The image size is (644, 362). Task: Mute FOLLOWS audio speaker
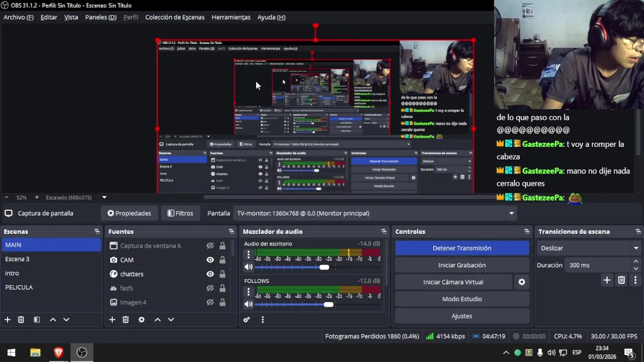[x=249, y=304]
